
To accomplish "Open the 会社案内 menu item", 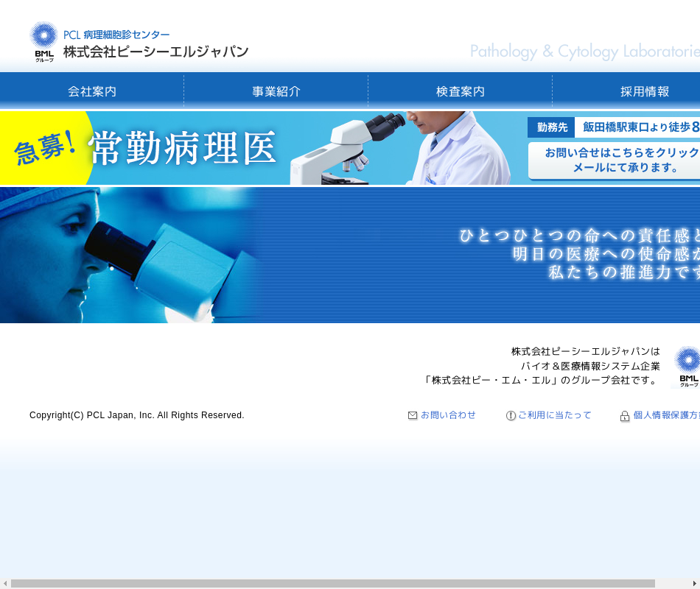I will (92, 91).
